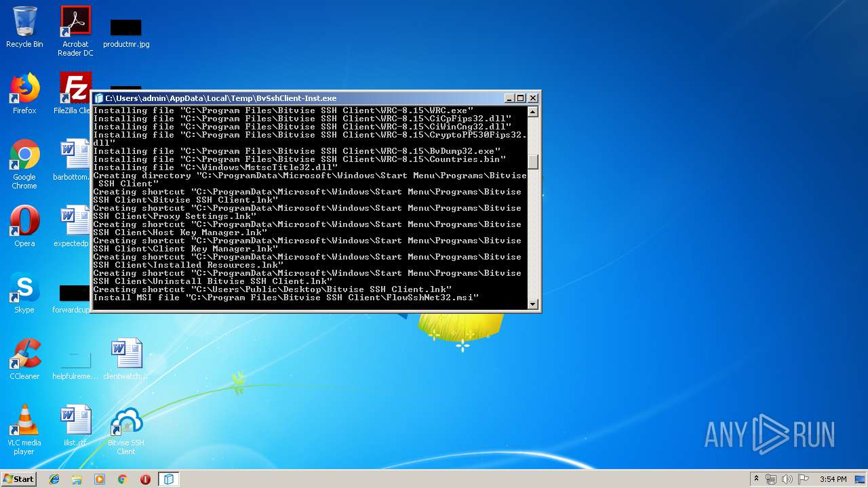Open the Start menu
The height and width of the screenshot is (488, 868).
(18, 479)
